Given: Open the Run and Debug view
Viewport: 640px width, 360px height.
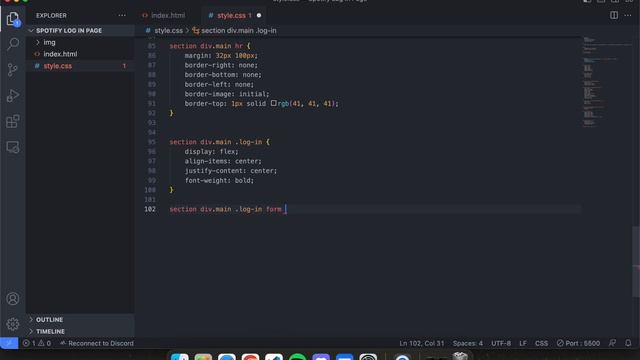Looking at the screenshot, I should coord(13,96).
